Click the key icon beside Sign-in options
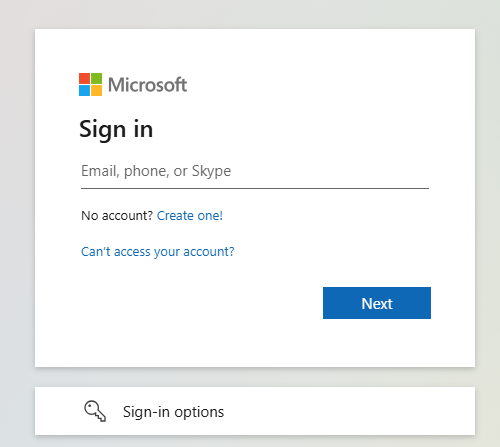 click(95, 411)
